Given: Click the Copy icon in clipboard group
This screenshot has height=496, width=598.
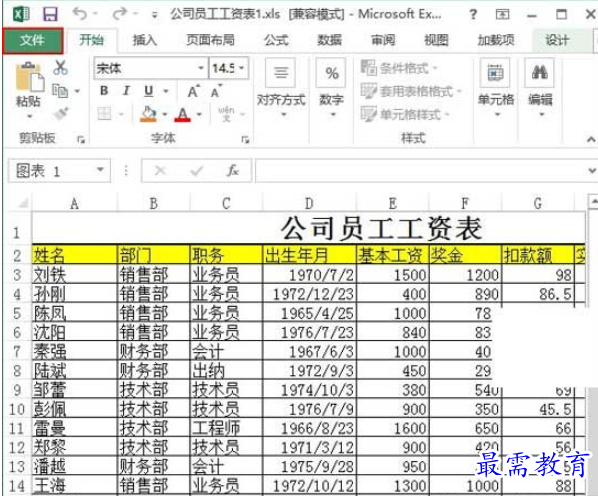Looking at the screenshot, I should 60,91.
